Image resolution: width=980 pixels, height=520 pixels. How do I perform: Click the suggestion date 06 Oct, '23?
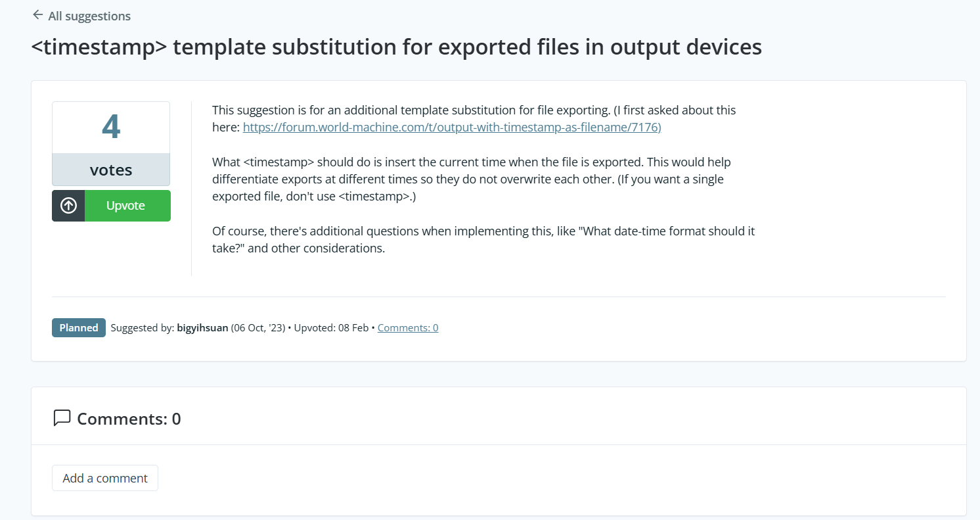(258, 327)
